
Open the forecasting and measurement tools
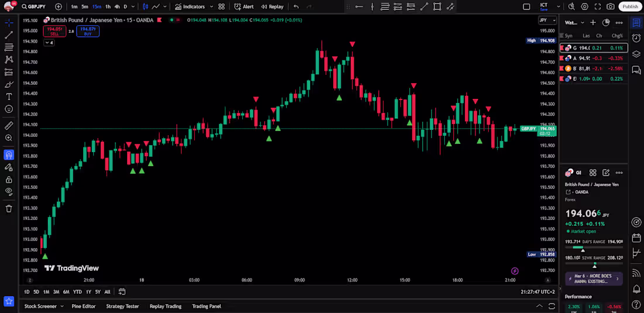[9, 72]
